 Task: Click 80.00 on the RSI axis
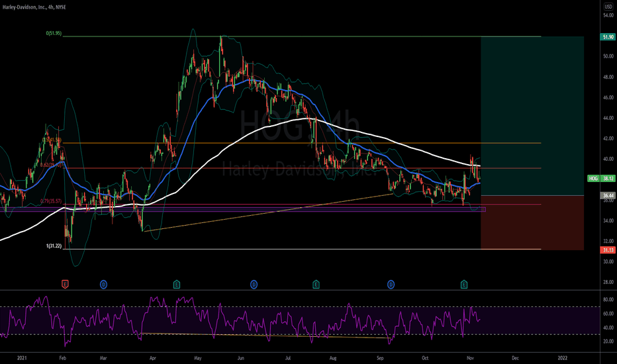pos(608,299)
